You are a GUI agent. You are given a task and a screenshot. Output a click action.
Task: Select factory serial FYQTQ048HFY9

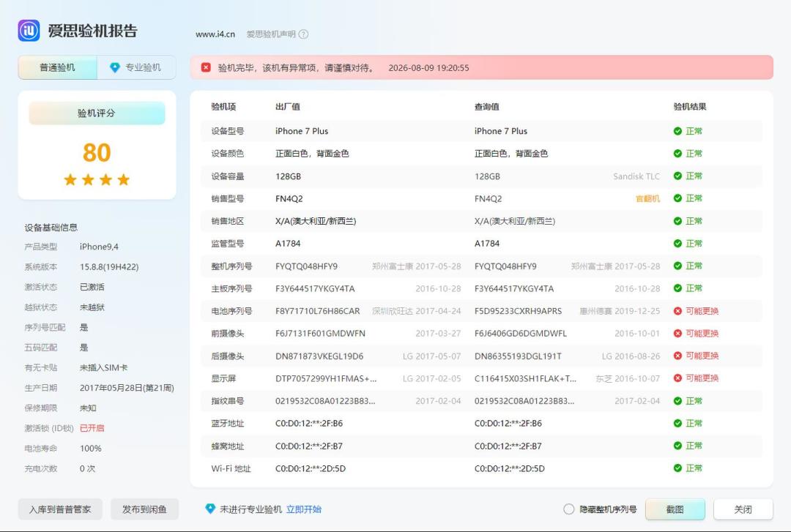point(307,266)
